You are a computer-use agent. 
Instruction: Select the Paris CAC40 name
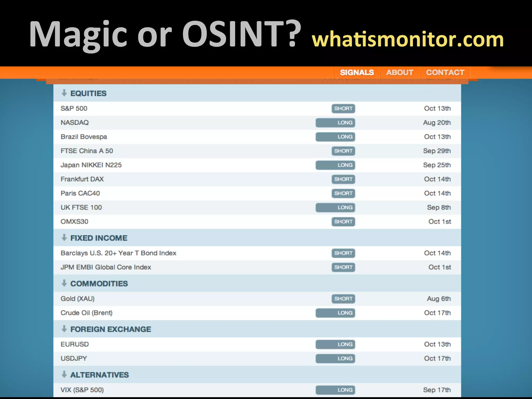tap(80, 194)
